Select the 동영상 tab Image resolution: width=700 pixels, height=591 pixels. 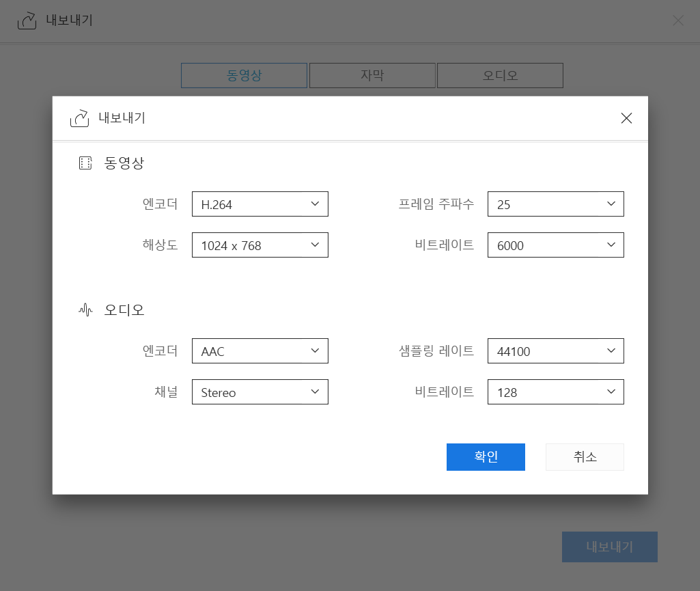click(243, 75)
